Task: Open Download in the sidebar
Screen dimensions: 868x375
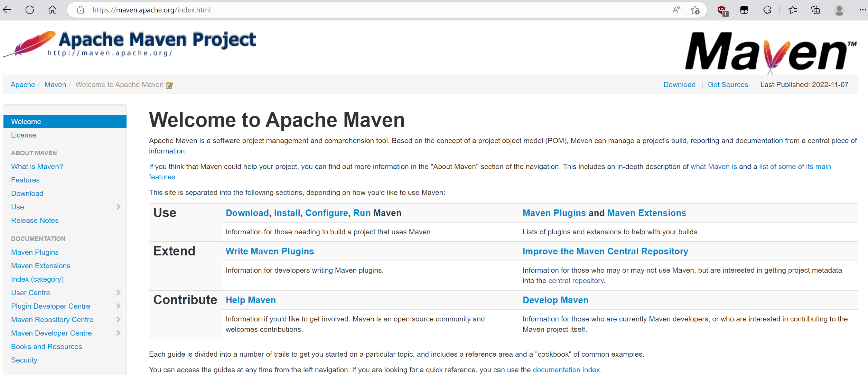Action: 27,194
